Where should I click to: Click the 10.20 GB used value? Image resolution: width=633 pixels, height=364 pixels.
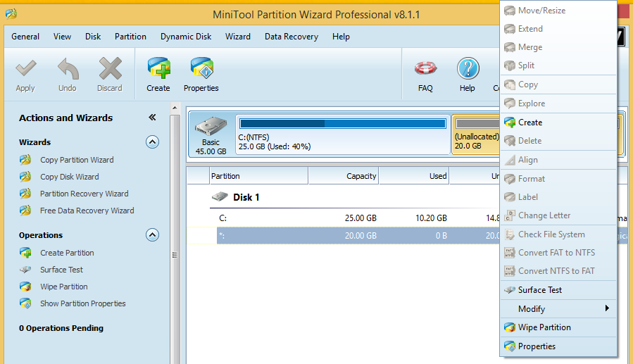pos(431,218)
